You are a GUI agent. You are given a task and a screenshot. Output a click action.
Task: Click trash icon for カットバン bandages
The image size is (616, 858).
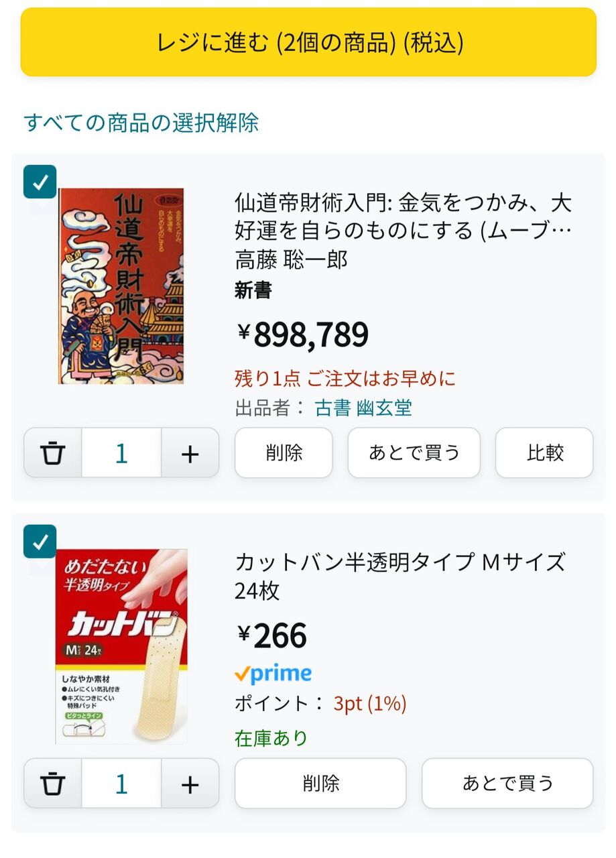pyautogui.click(x=53, y=784)
